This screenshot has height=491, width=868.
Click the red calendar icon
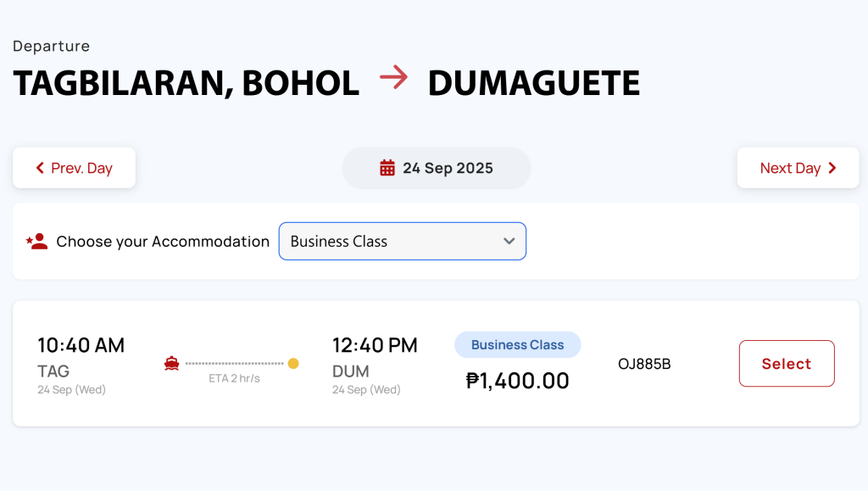pos(387,168)
